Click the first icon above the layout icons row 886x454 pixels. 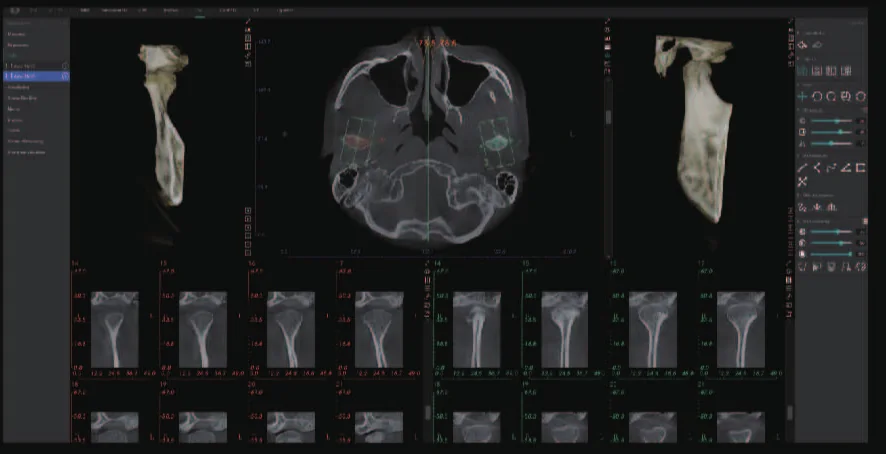point(802,45)
